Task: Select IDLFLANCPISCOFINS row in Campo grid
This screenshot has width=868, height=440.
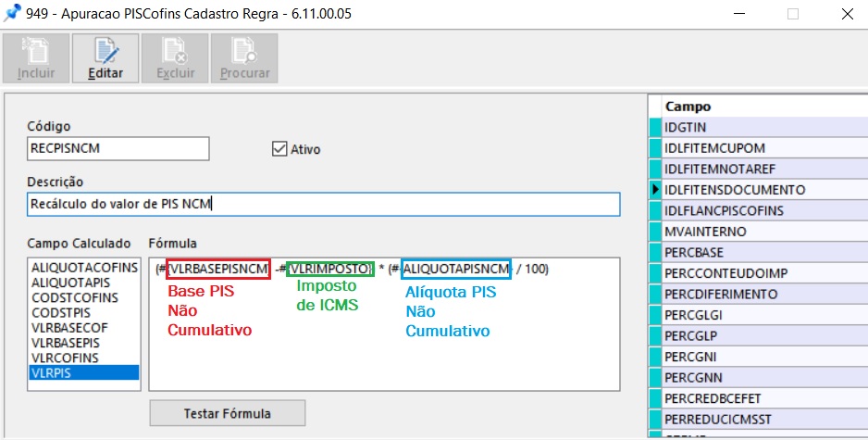Action: click(x=764, y=210)
